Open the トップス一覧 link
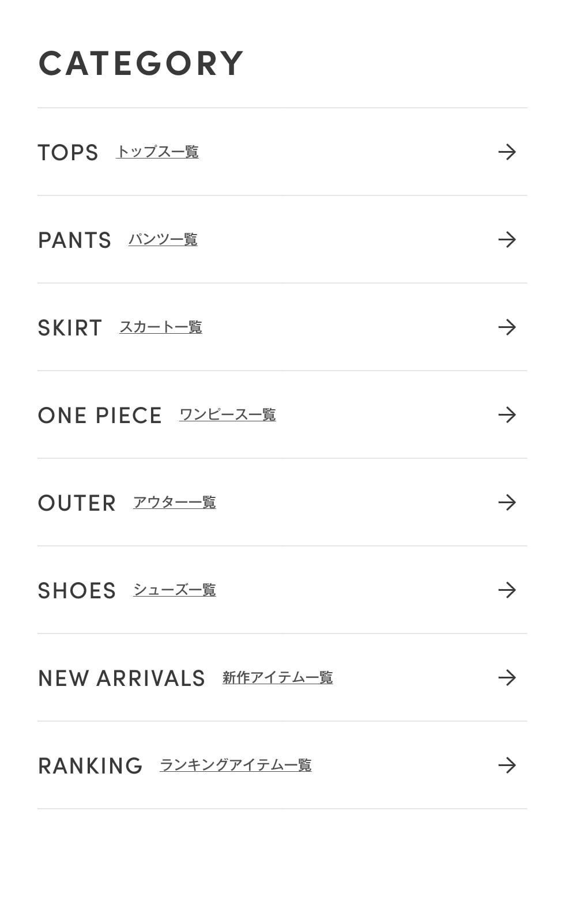The width and height of the screenshot is (565, 924). pos(157,152)
